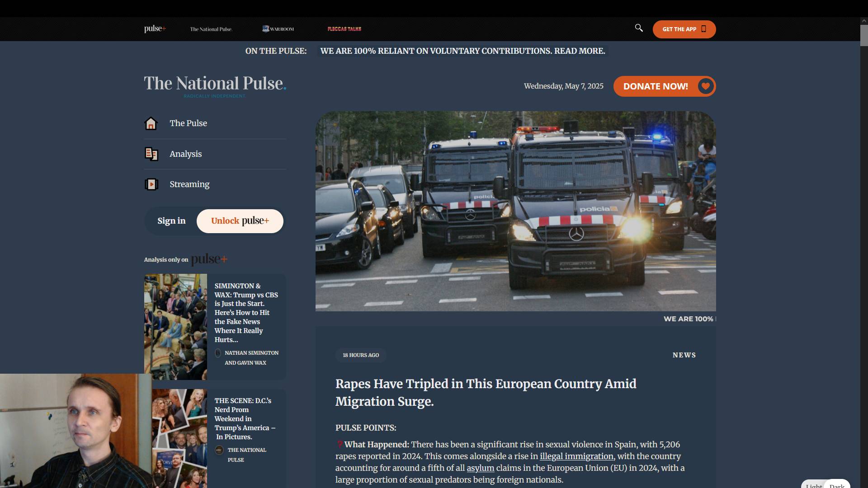Click The National Pulse author avatar
The width and height of the screenshot is (868, 488).
[x=219, y=450]
